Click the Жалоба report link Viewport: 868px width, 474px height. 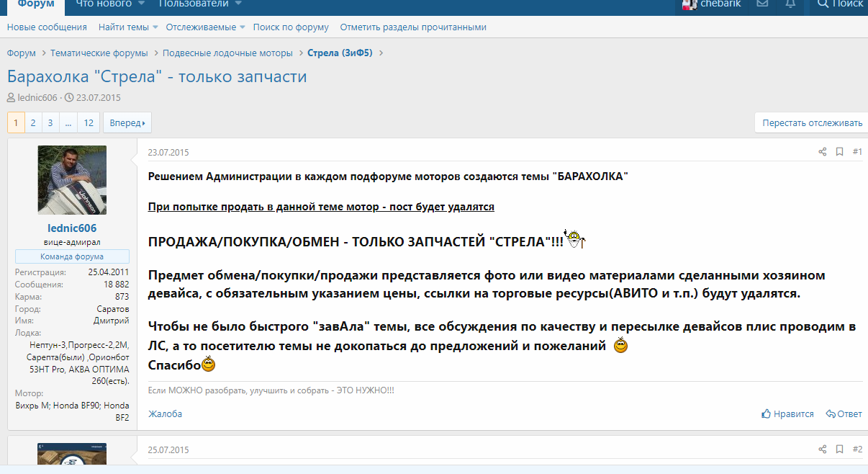(x=165, y=414)
